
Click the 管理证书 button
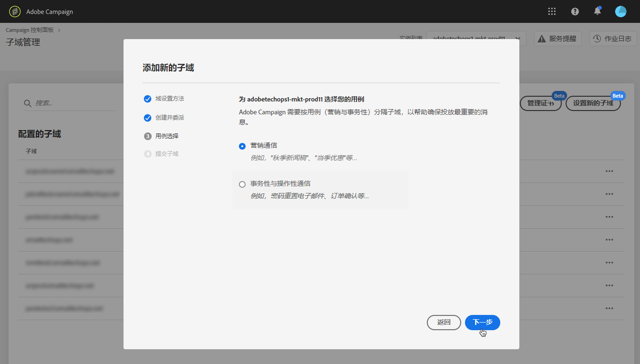tap(540, 103)
